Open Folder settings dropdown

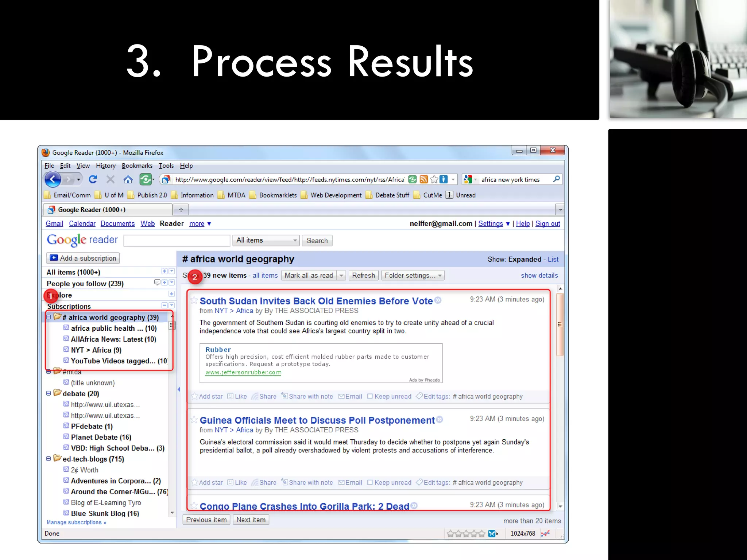tap(413, 276)
